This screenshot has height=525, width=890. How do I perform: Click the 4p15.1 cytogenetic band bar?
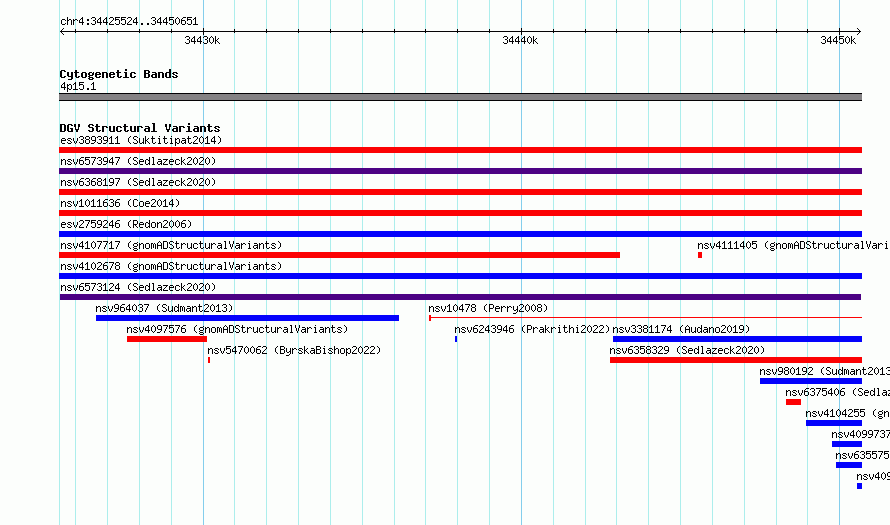[460, 97]
